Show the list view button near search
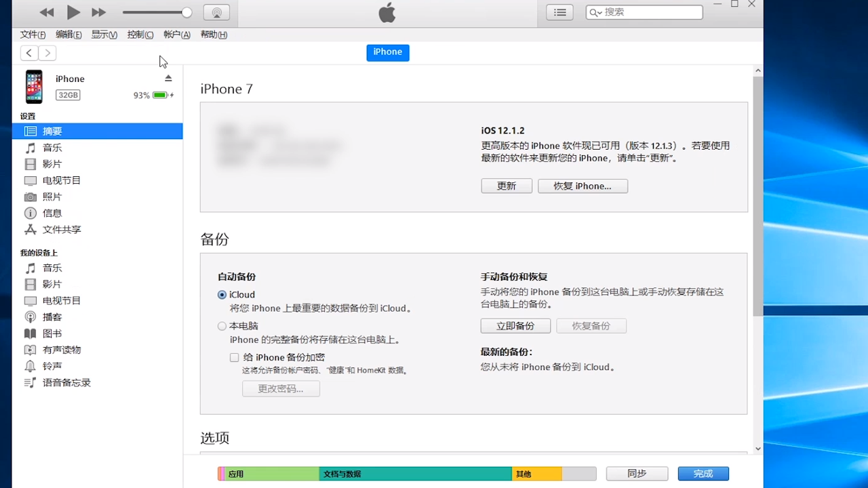Image resolution: width=868 pixels, height=488 pixels. point(559,12)
